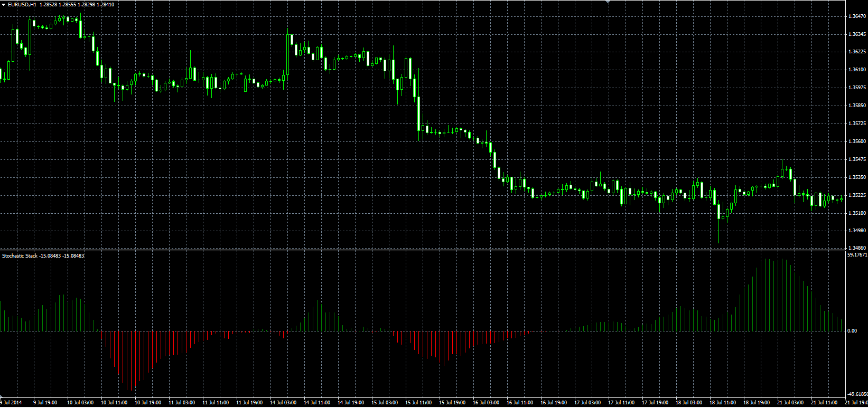Screen dimensions: 868x408
Task: Click time axis label 17 Jul 11:00
Action: pyautogui.click(x=621, y=403)
